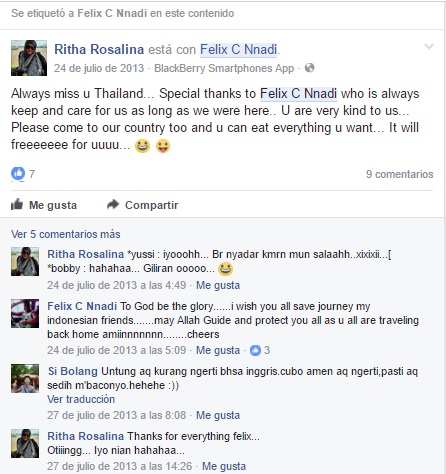Click the Compartir share button
Image resolution: width=446 pixels, height=474 pixels.
coord(143,205)
